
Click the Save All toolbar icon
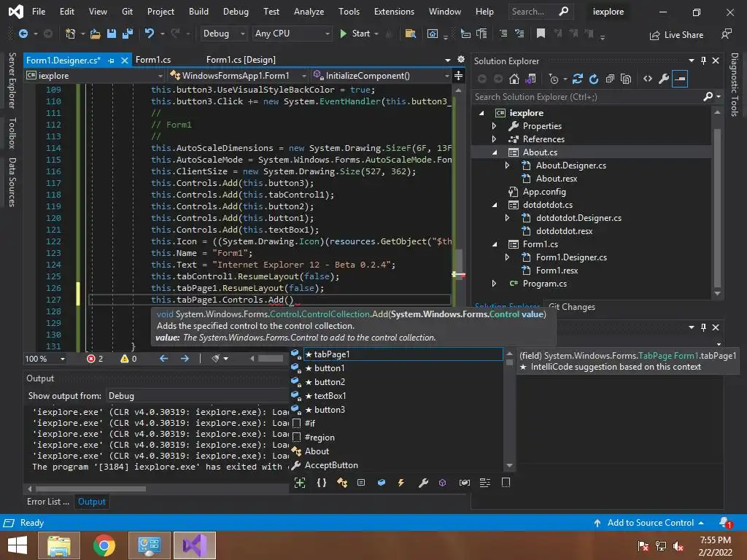point(126,34)
